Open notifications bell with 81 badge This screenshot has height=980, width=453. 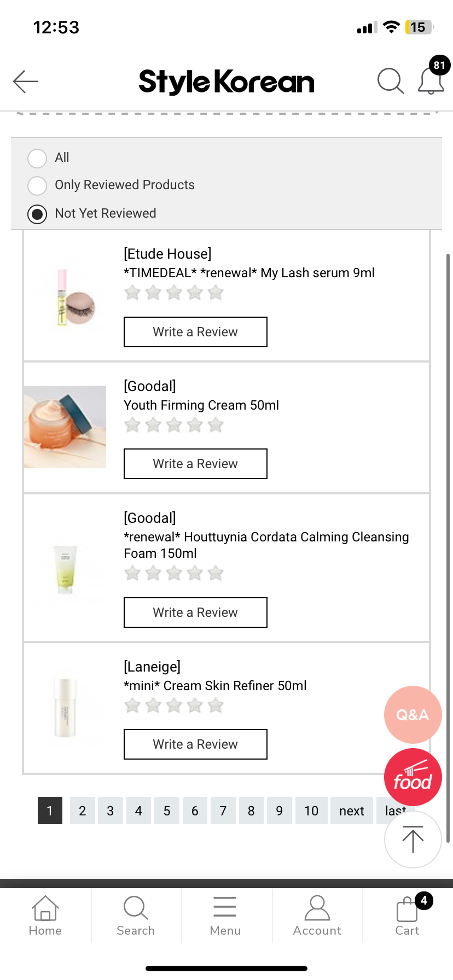coord(431,81)
